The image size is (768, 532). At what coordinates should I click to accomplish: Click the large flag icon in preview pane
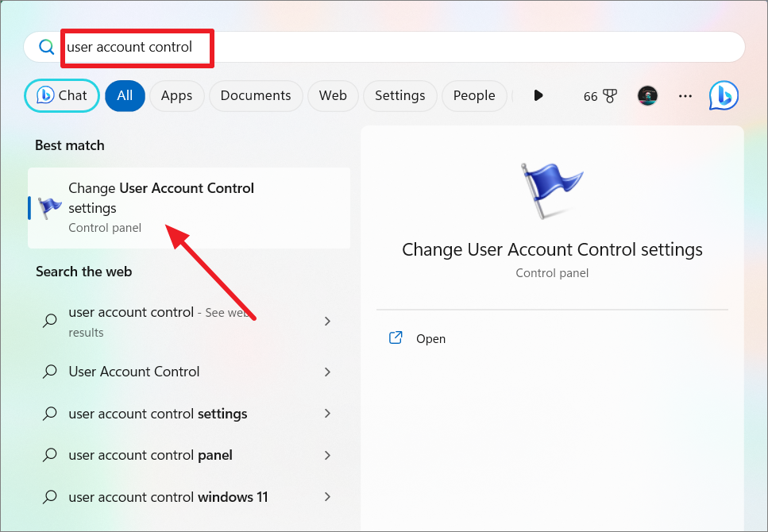552,190
